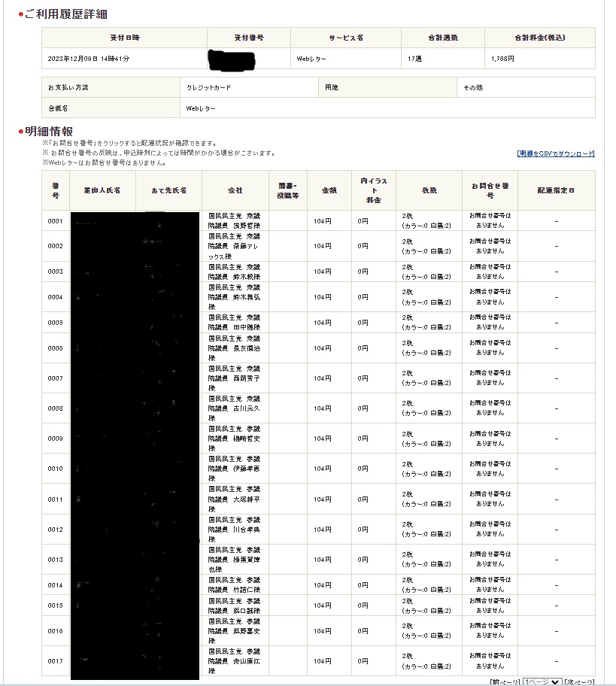Click the 明細をCSVでダウンロード link
The width and height of the screenshot is (616, 686).
click(556, 153)
